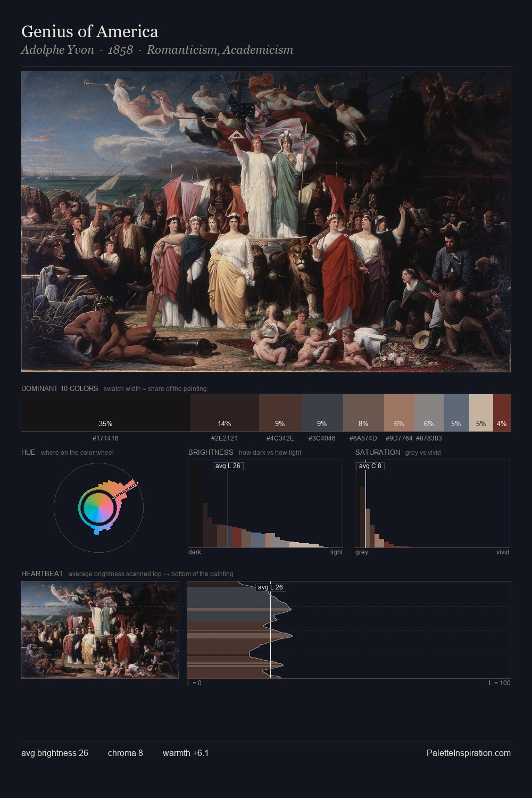Click the 35% darkest color swatch
Image resolution: width=532 pixels, height=798 pixels.
point(106,412)
